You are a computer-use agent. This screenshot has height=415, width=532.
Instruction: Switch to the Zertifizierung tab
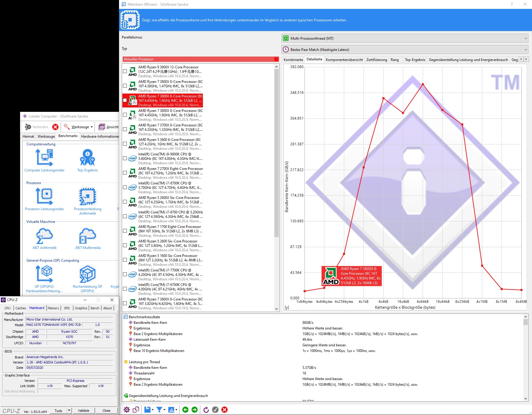(x=376, y=59)
